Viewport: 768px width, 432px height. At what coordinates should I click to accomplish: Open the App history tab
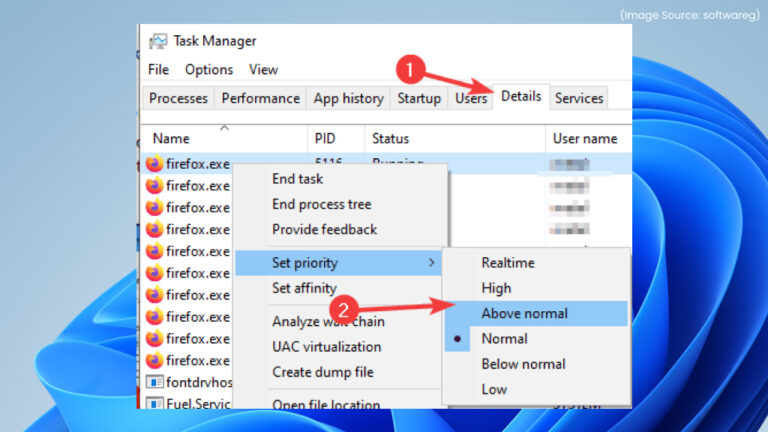(x=348, y=98)
